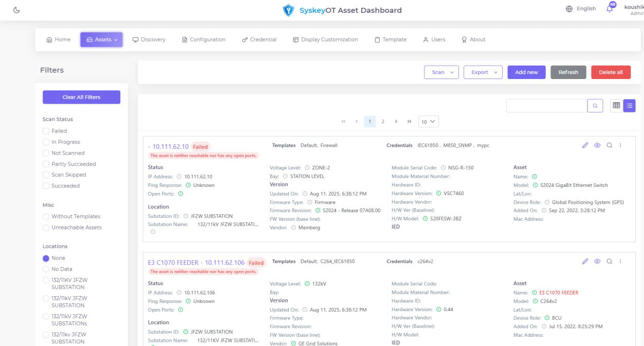Click the search magnifier icon above asset list

tap(596, 105)
